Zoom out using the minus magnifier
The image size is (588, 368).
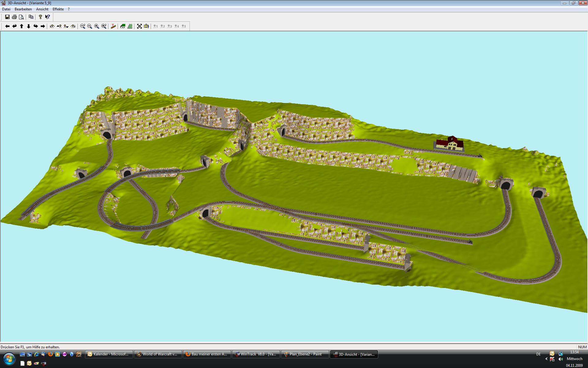pyautogui.click(x=90, y=26)
